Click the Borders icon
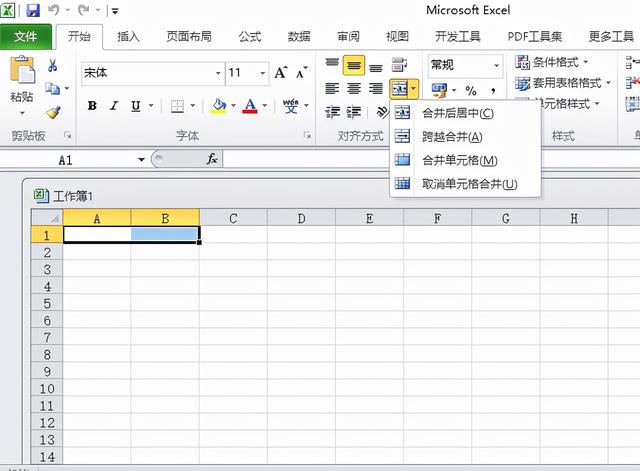The height and width of the screenshot is (471, 640). (177, 106)
